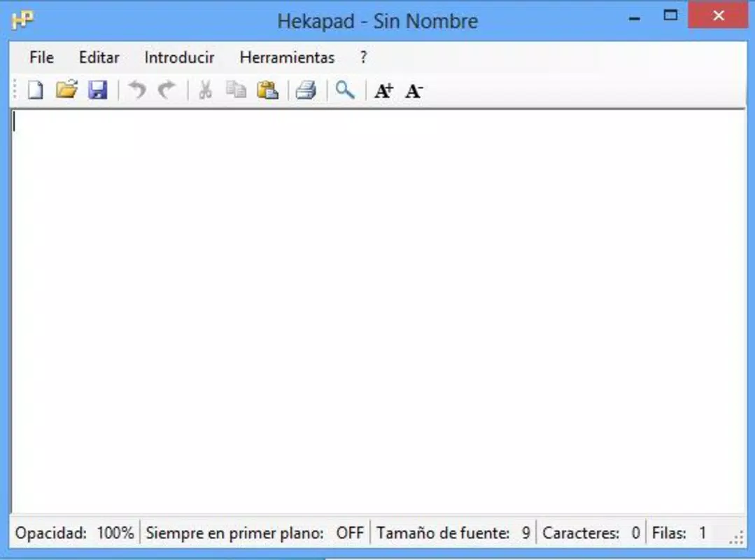Decrease font size with A- icon
Screen dimensions: 755x560
tap(414, 90)
